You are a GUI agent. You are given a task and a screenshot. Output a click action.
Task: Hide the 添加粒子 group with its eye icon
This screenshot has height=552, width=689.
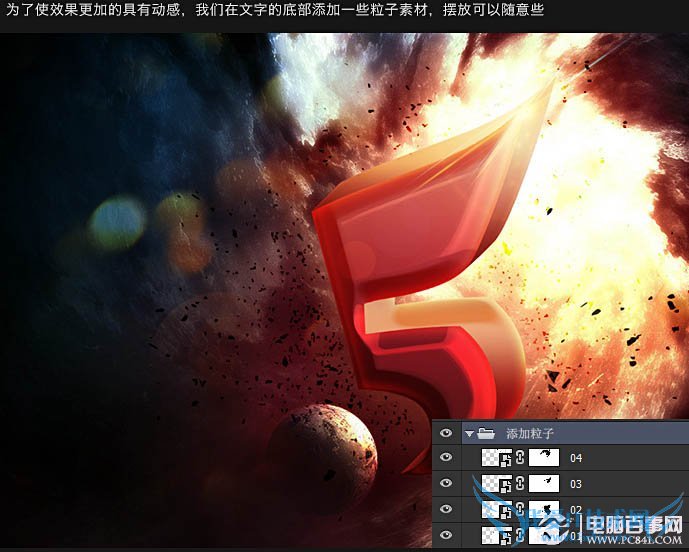point(446,433)
